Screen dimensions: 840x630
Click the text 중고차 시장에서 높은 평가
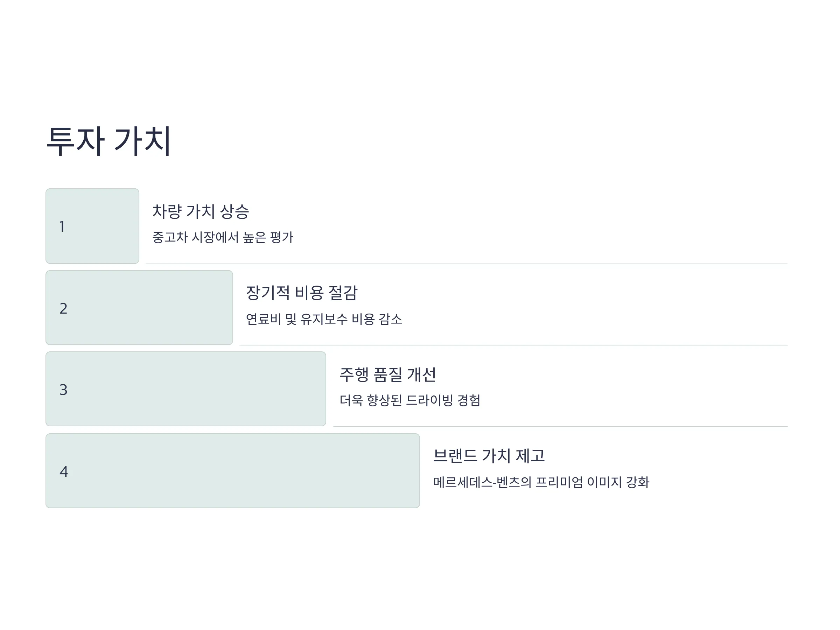coord(223,237)
